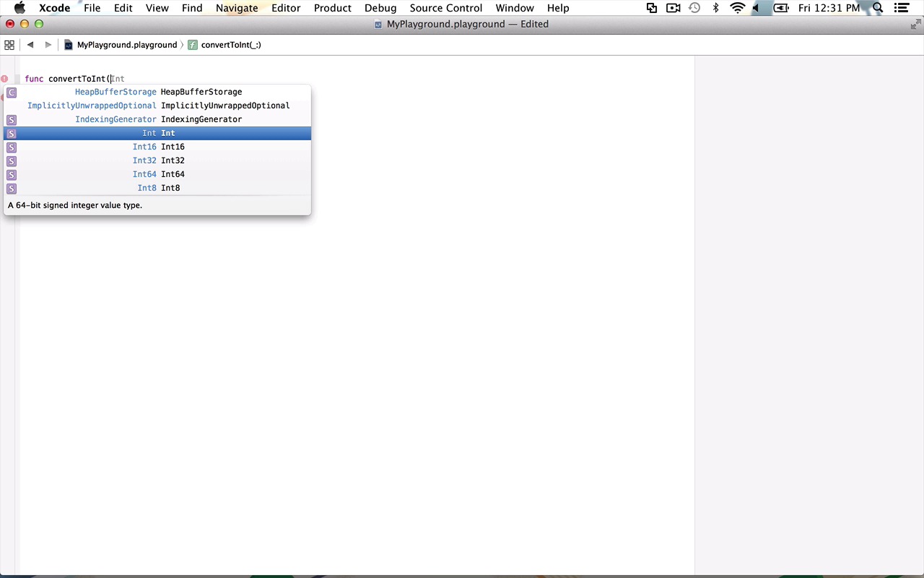The height and width of the screenshot is (578, 924).
Task: Click the sync status icon in the menu bar
Action: point(652,8)
